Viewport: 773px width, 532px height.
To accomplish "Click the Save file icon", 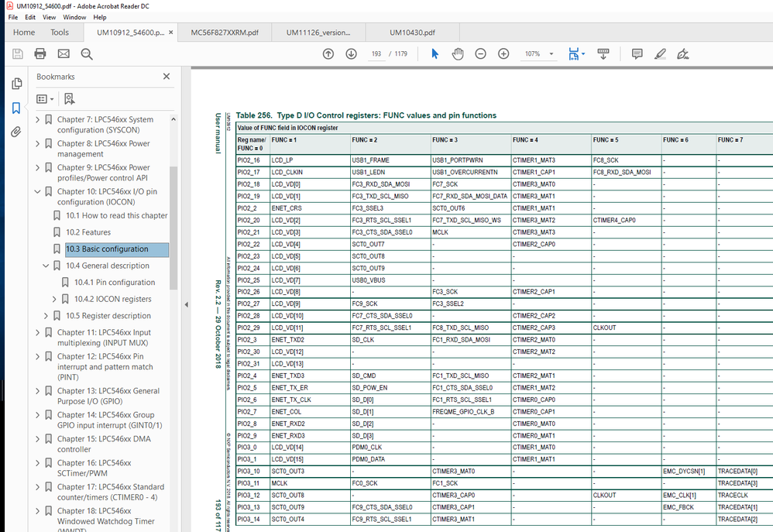I will point(18,53).
